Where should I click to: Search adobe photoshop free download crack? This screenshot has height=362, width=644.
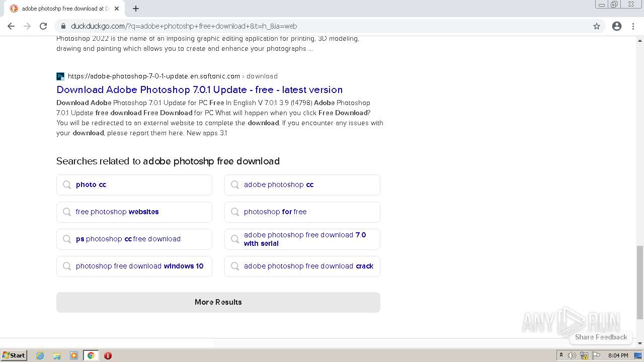click(x=302, y=266)
